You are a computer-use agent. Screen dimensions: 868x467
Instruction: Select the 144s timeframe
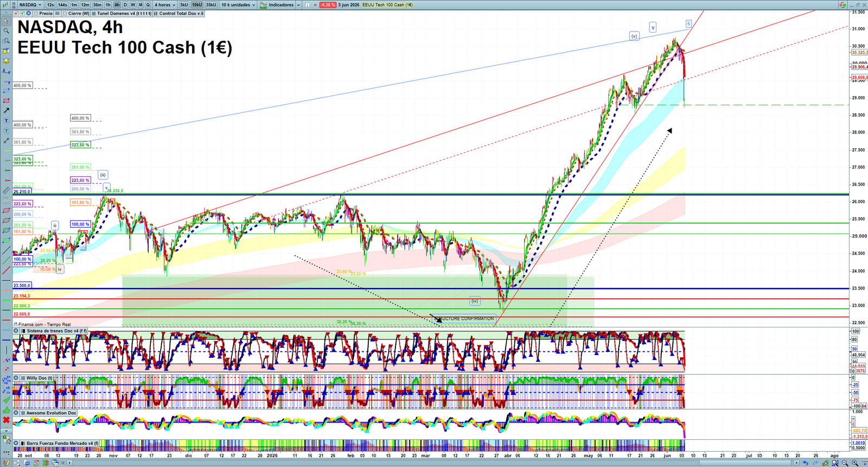pos(62,5)
